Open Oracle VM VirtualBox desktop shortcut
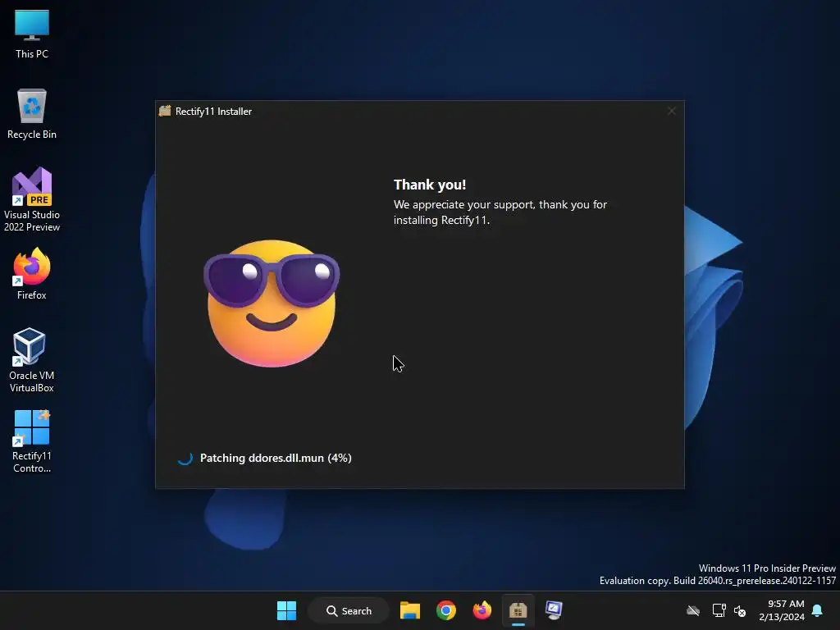This screenshot has height=630, width=840. [32, 360]
